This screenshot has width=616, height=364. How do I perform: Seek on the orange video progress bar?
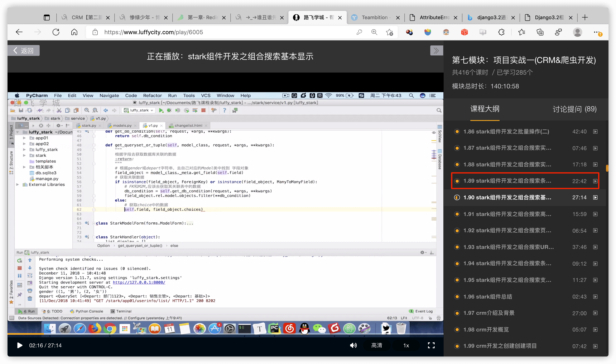coord(225,334)
